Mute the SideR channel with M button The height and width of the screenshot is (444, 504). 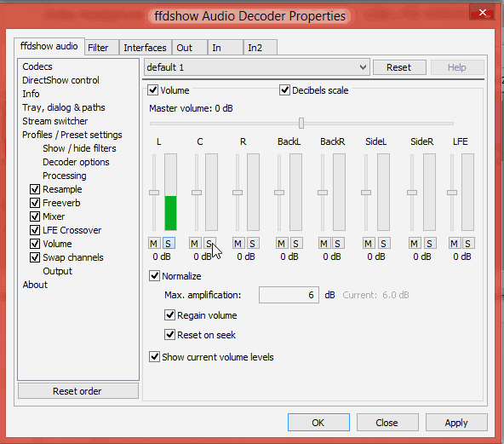pos(415,244)
